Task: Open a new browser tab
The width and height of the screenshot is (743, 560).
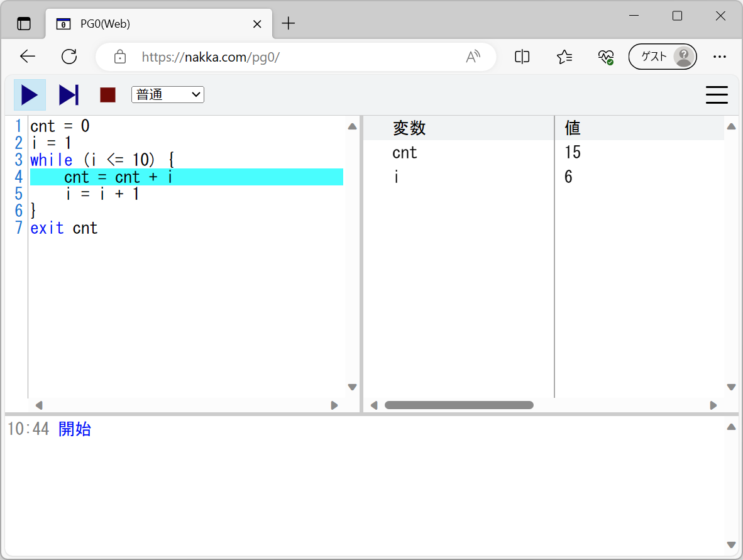Action: point(288,23)
